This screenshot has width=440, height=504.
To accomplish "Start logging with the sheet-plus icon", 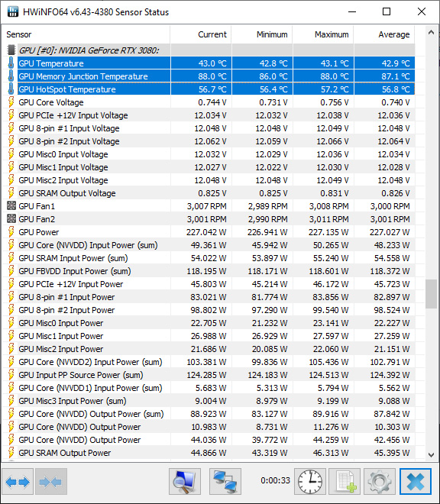I will [345, 481].
